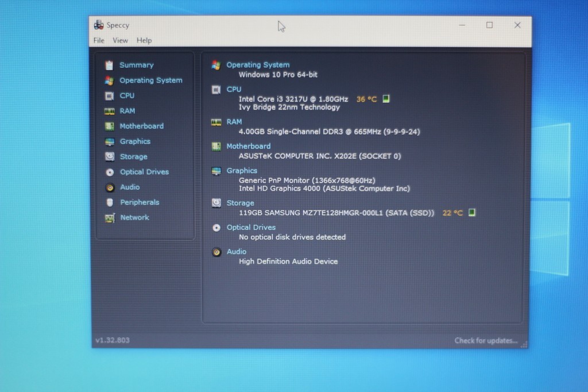The height and width of the screenshot is (392, 588).
Task: Click the v1.32.803 version label
Action: coord(113,340)
